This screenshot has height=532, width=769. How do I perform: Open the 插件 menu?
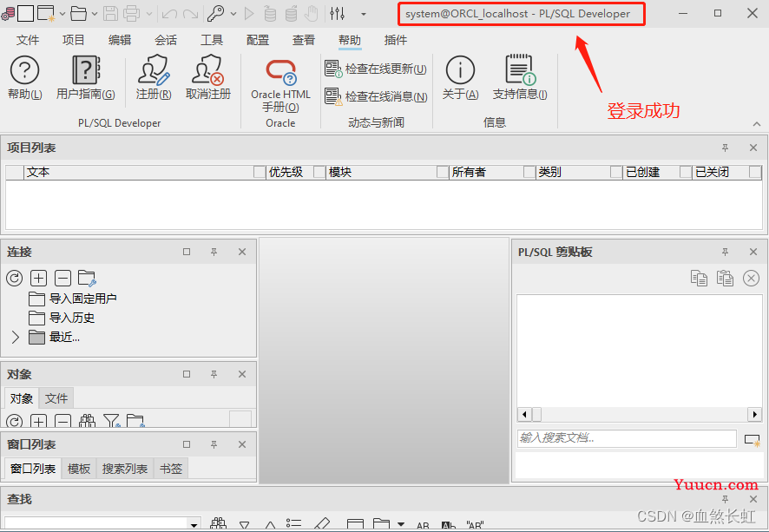[395, 40]
